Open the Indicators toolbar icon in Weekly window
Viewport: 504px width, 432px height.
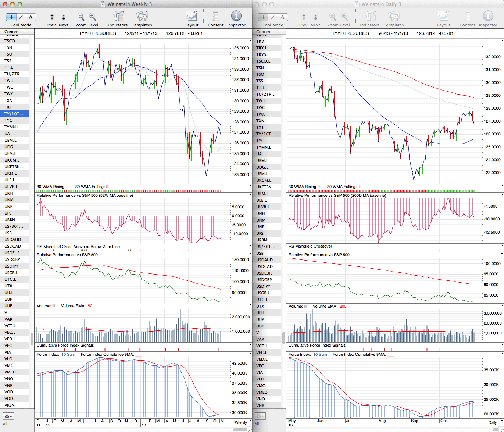pos(118,17)
